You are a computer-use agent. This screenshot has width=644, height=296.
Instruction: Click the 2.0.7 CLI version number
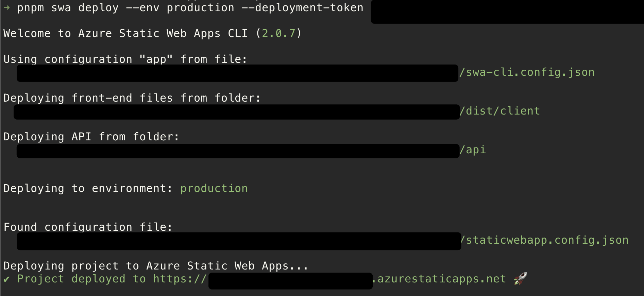coord(278,34)
